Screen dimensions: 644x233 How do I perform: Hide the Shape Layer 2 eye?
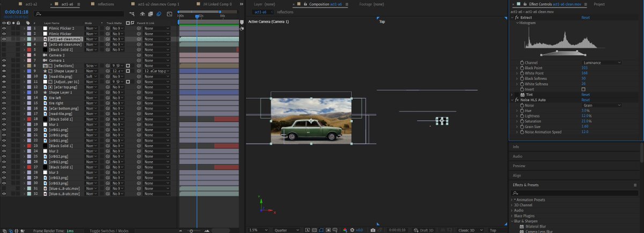tap(4, 71)
